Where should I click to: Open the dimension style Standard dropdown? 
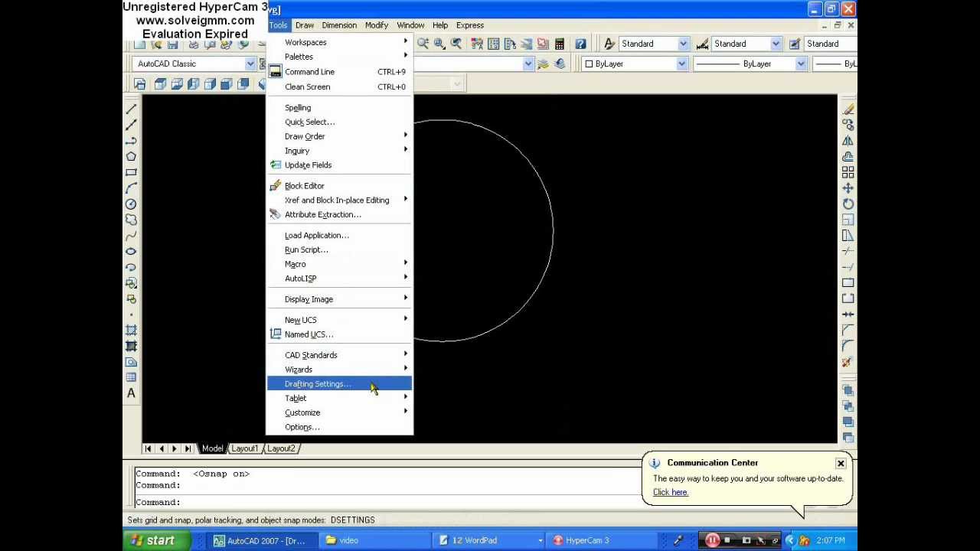pos(776,44)
